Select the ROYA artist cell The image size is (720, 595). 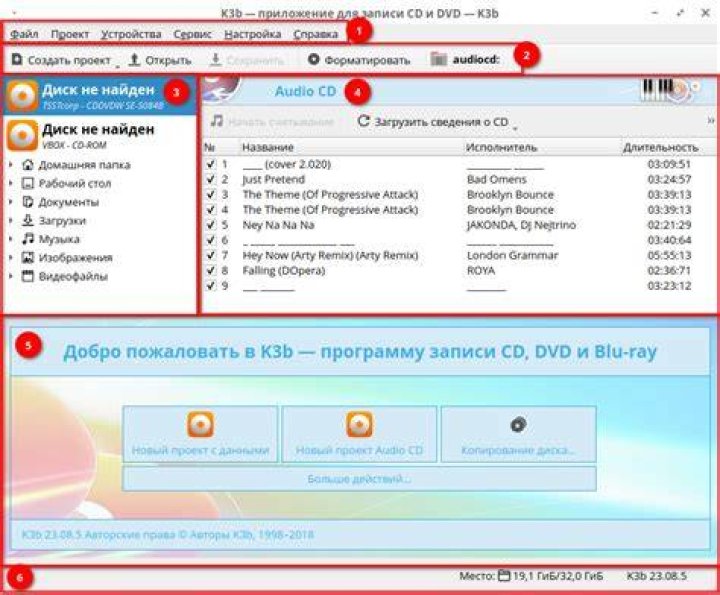[x=481, y=270]
